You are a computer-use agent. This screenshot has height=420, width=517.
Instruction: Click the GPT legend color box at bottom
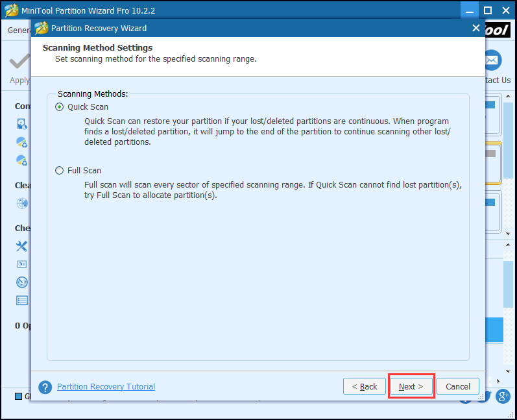(18, 396)
